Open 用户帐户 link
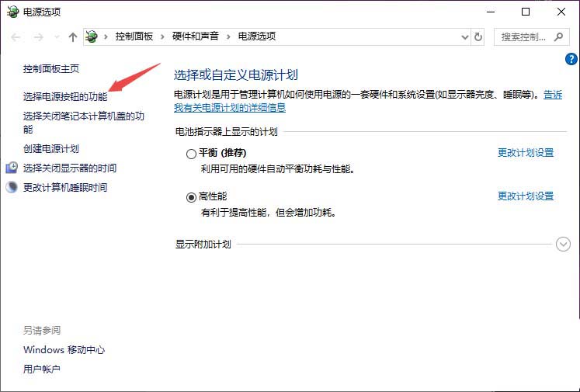 (x=41, y=369)
